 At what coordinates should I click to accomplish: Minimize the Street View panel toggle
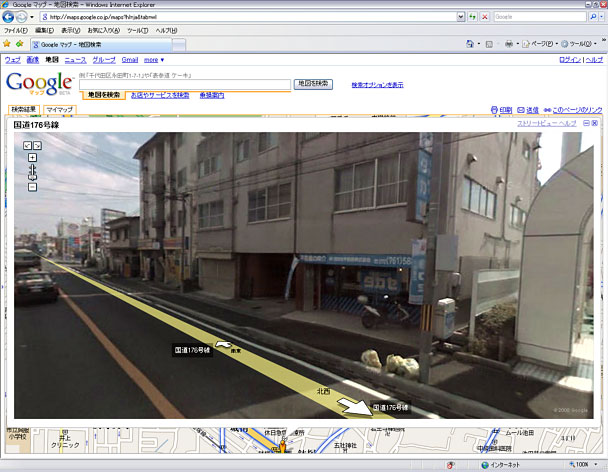587,123
